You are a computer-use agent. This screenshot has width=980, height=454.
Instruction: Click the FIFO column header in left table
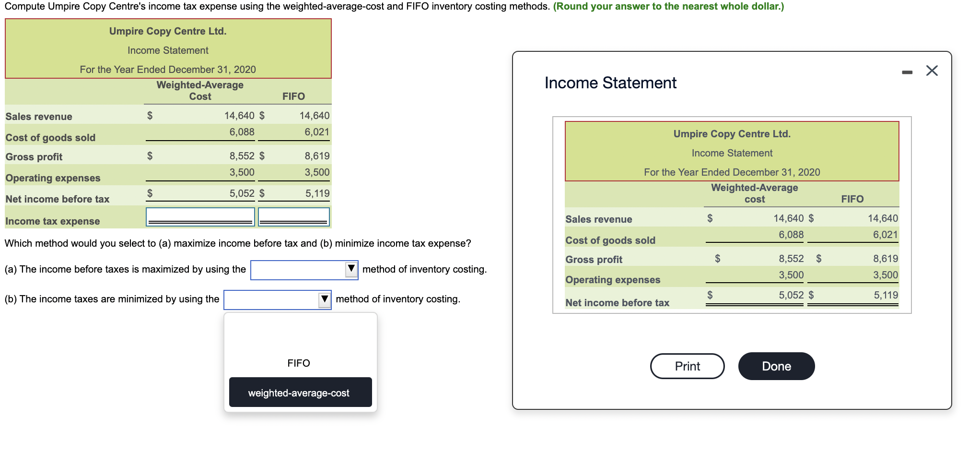(293, 96)
